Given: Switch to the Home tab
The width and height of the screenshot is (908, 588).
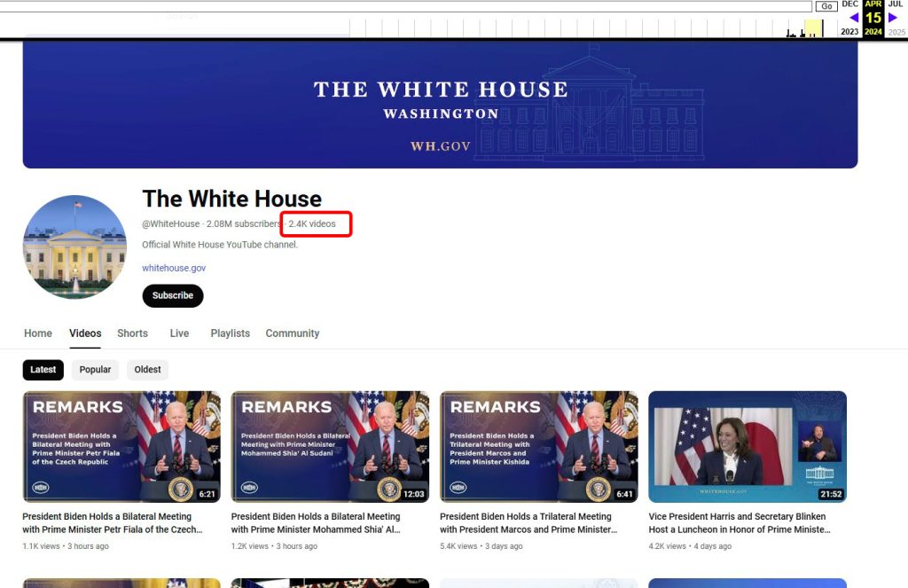Looking at the screenshot, I should point(38,333).
